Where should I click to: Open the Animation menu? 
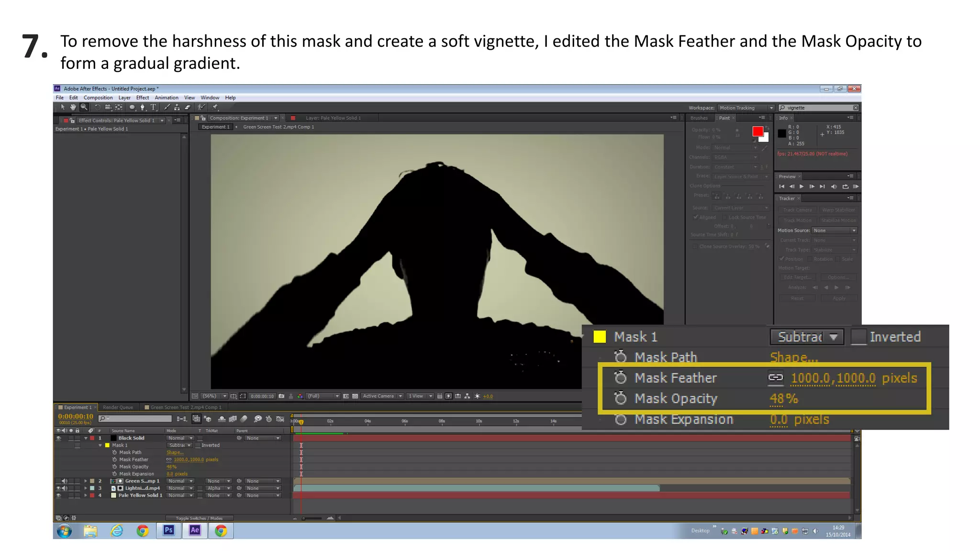click(167, 98)
